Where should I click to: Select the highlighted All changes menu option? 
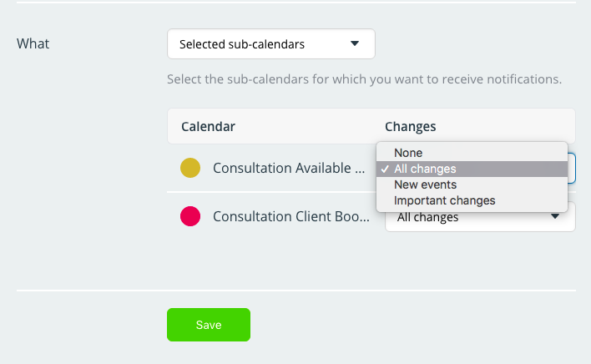point(472,169)
